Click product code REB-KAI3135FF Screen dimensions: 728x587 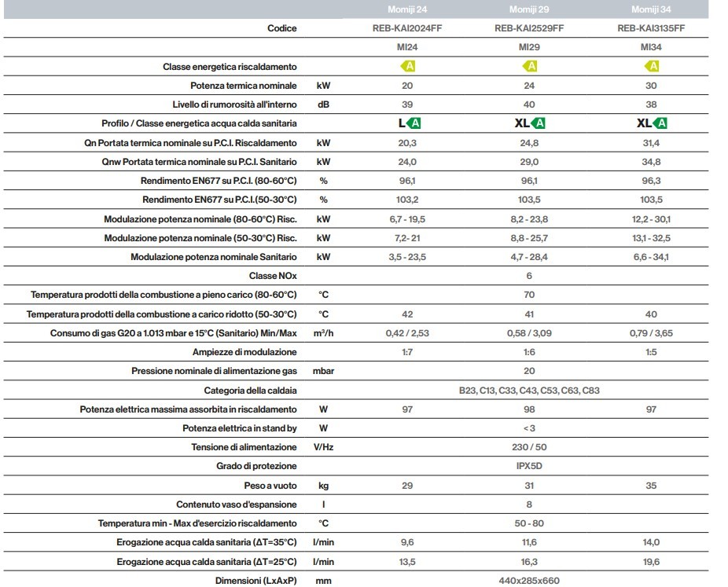[x=651, y=28]
